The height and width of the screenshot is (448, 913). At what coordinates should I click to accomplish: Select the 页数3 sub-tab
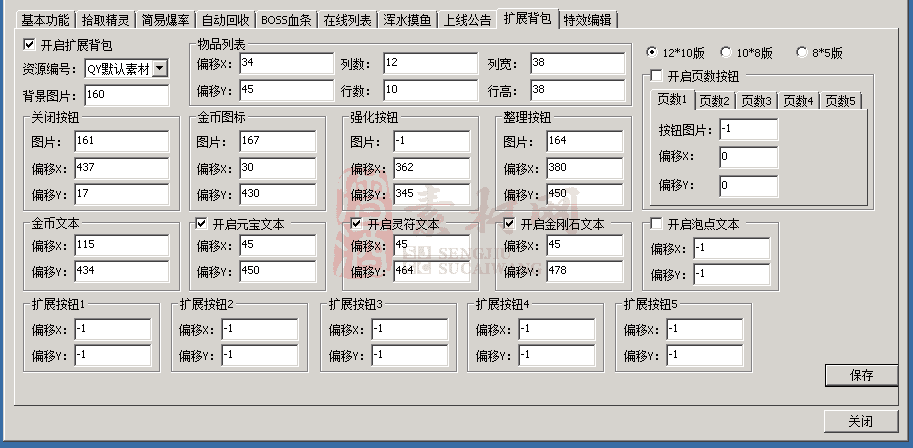(x=756, y=101)
